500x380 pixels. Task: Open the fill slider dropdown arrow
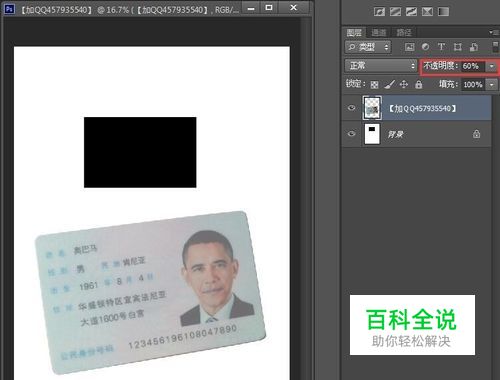pyautogui.click(x=492, y=85)
